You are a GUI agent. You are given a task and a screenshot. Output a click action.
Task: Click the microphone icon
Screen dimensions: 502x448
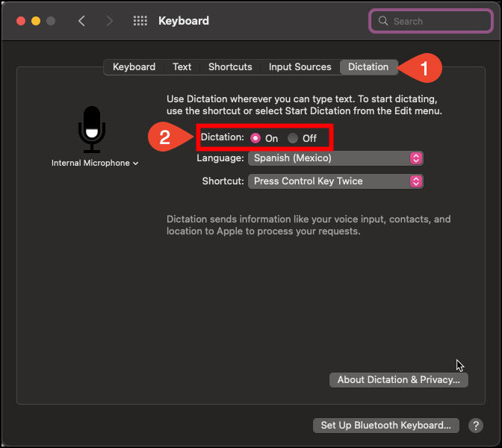[x=92, y=128]
